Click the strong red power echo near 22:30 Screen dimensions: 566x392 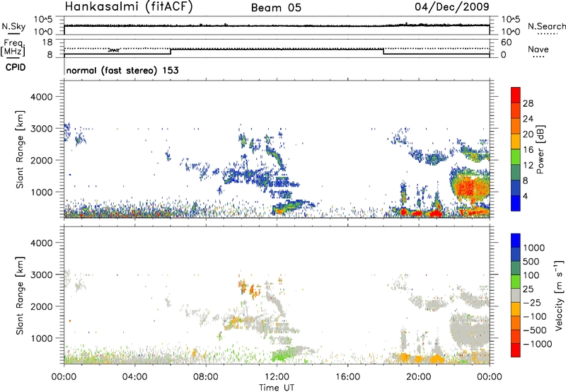click(x=469, y=188)
